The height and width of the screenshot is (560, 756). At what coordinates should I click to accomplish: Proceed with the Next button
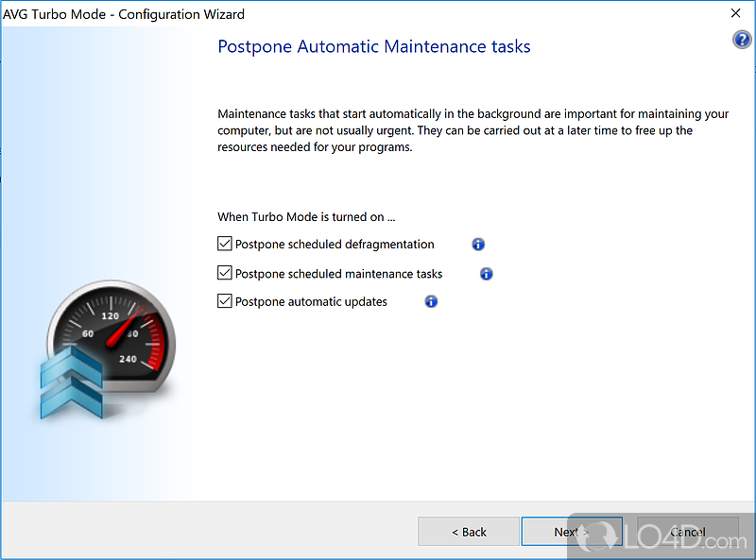(x=571, y=532)
